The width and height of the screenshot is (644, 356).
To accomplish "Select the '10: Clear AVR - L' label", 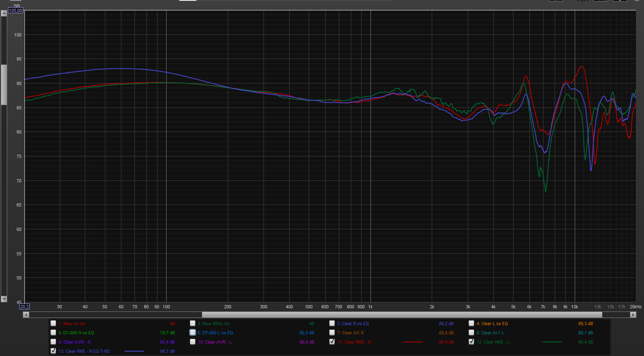I will coord(215,342).
